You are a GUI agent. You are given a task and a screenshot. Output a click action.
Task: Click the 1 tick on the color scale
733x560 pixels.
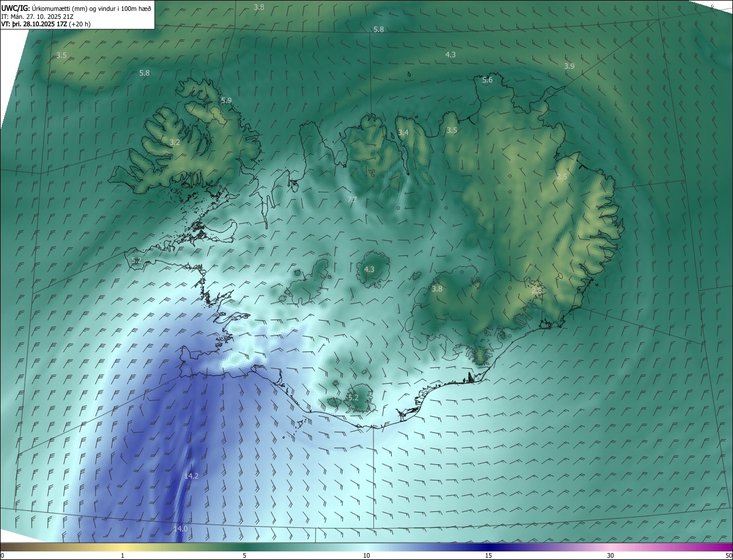(123, 555)
